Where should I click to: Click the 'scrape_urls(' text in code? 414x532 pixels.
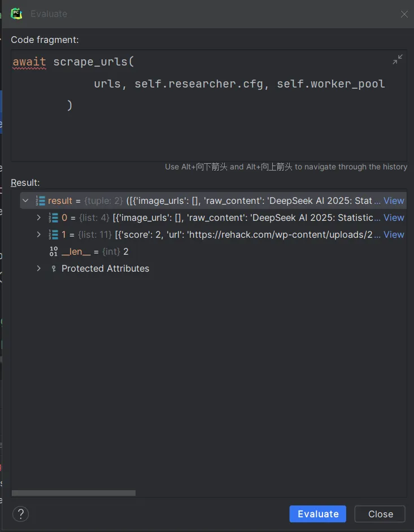[94, 62]
